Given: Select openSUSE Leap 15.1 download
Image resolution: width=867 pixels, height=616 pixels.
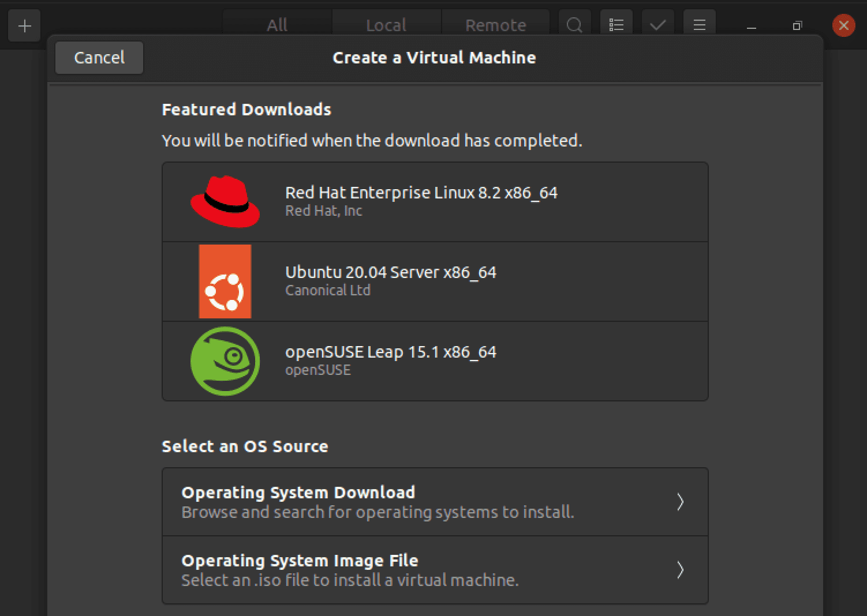Looking at the screenshot, I should pyautogui.click(x=435, y=360).
